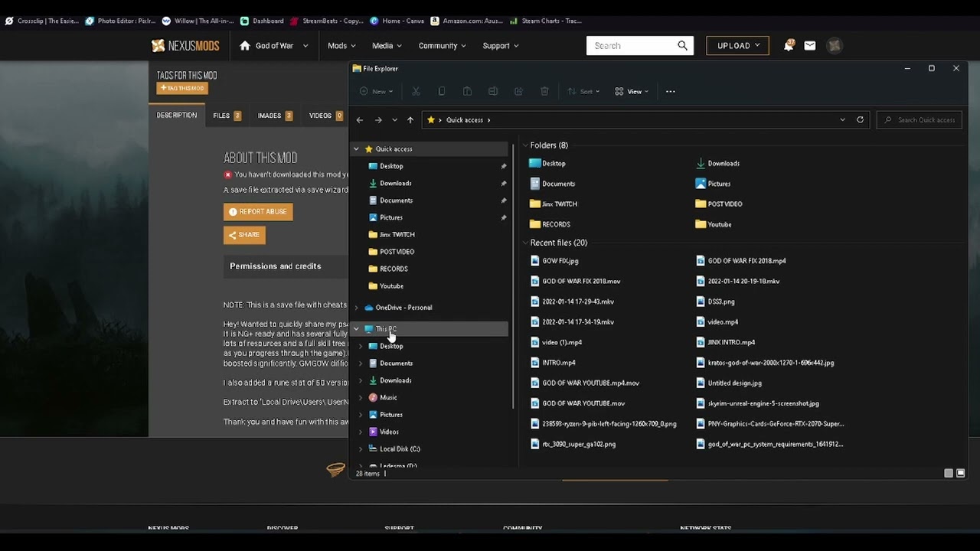The image size is (980, 551).
Task: Collapse the Folders (8) section
Action: click(525, 145)
